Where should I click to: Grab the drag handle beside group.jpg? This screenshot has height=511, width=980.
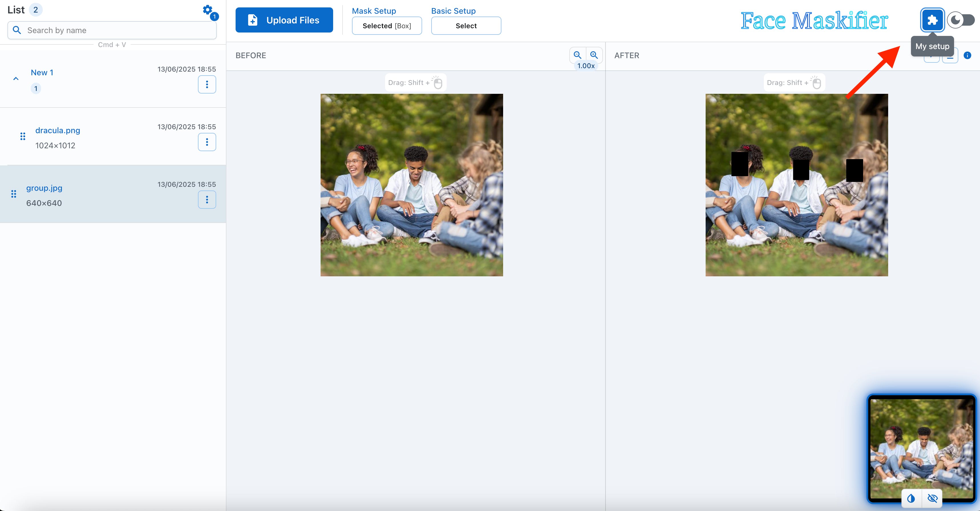[x=14, y=194]
